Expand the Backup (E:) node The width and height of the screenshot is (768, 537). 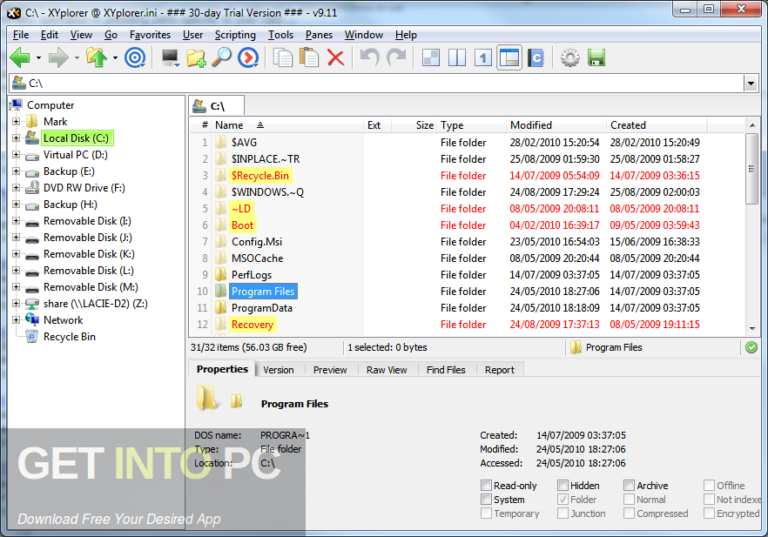coord(16,171)
